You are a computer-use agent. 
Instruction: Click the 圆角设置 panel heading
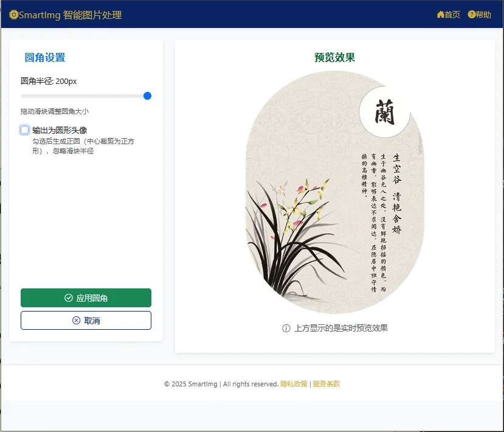coord(44,58)
